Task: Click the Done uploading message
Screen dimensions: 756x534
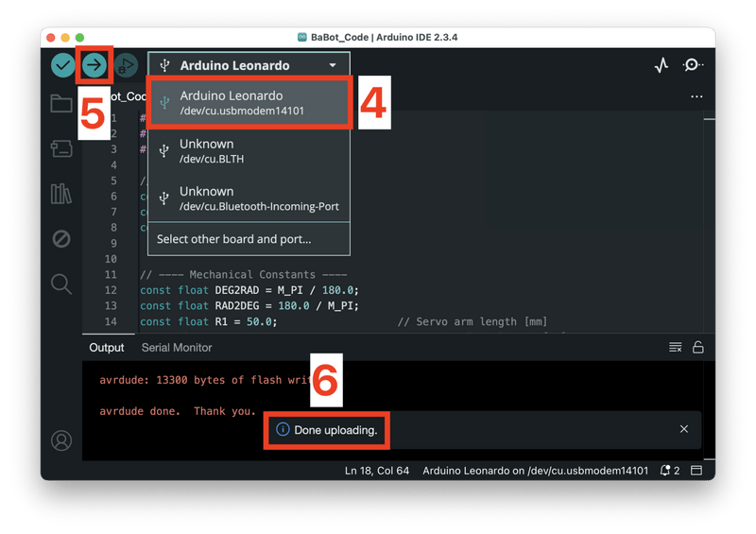Action: click(x=335, y=430)
